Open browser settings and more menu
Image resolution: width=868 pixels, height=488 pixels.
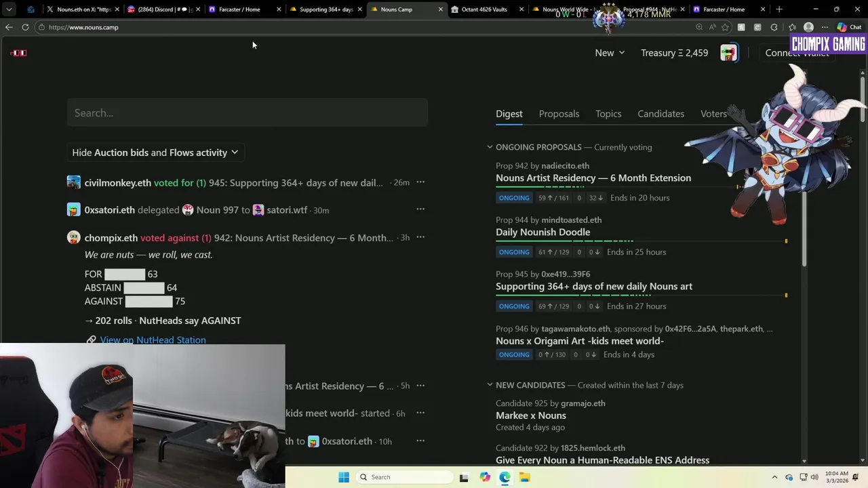(825, 27)
